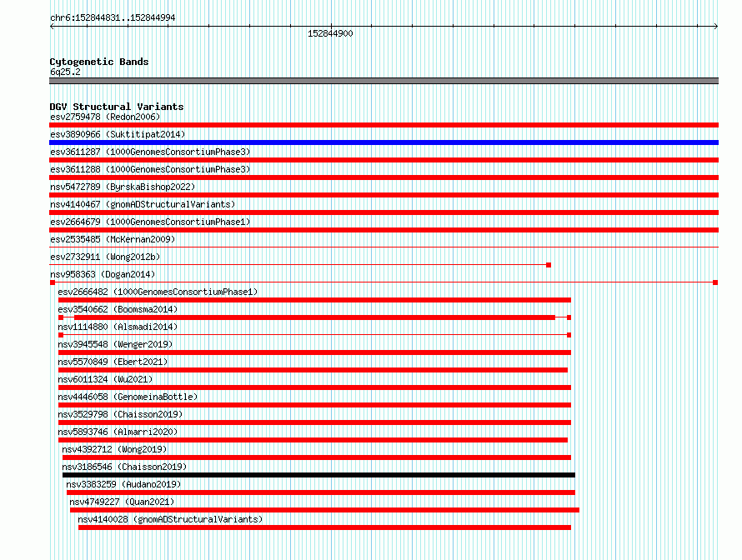The width and height of the screenshot is (742, 560).
Task: Open nsv3383259 (Audano2019) label
Action: [x=123, y=484]
